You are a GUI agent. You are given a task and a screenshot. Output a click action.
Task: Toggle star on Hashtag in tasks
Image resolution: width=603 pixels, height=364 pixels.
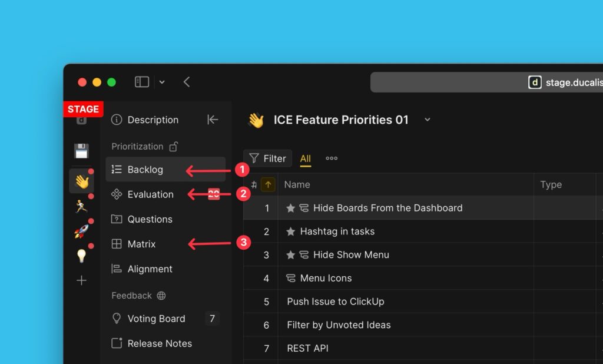290,231
